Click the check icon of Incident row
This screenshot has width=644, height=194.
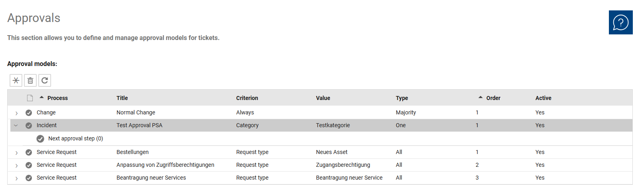coord(29,126)
